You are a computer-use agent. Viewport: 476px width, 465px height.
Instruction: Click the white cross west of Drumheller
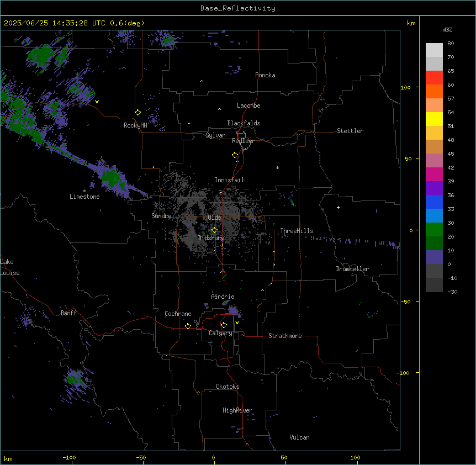coord(338,207)
